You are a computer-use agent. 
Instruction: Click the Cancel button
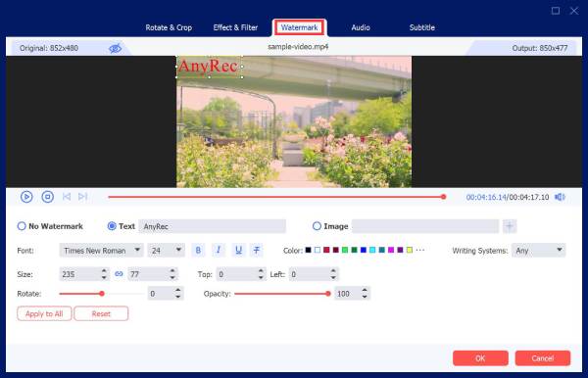[x=543, y=358]
